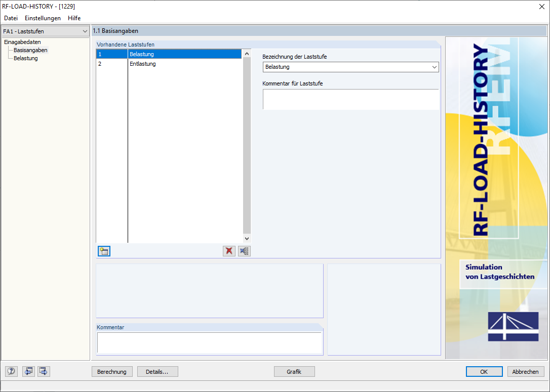Click inside the Kommentar text field

tap(209, 343)
